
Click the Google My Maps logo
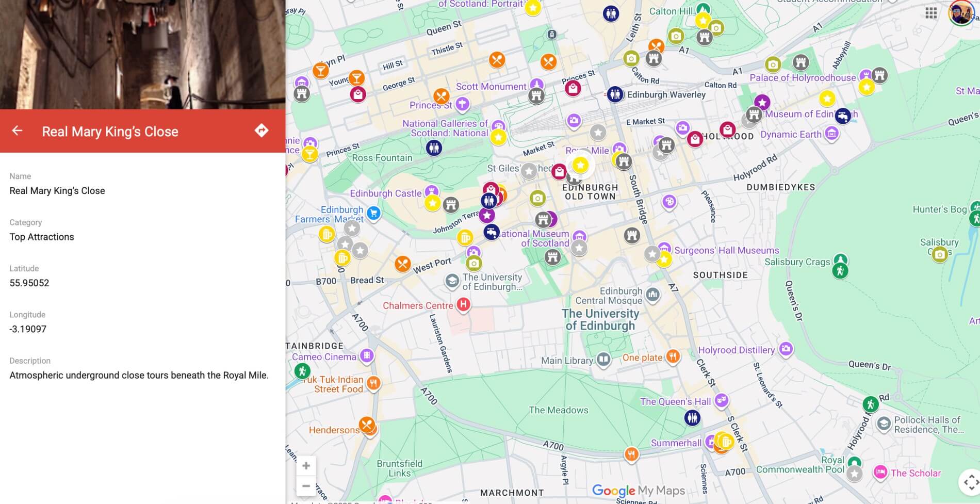click(638, 491)
